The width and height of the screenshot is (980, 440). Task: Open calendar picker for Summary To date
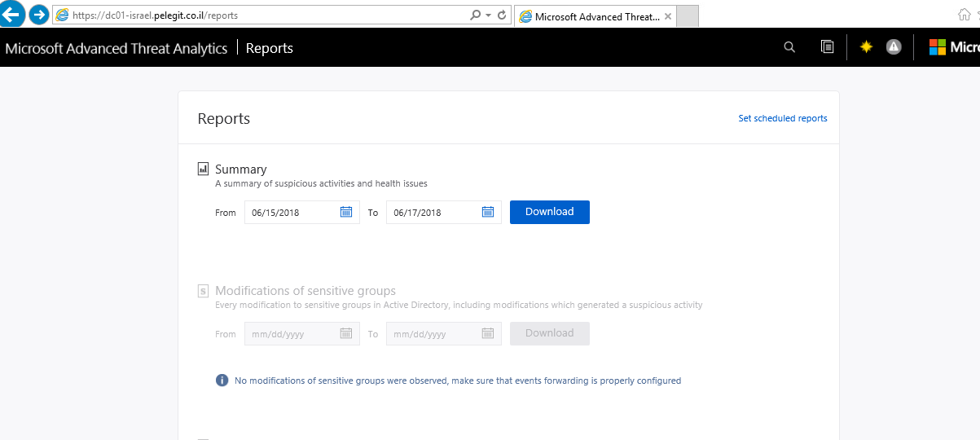click(x=488, y=212)
